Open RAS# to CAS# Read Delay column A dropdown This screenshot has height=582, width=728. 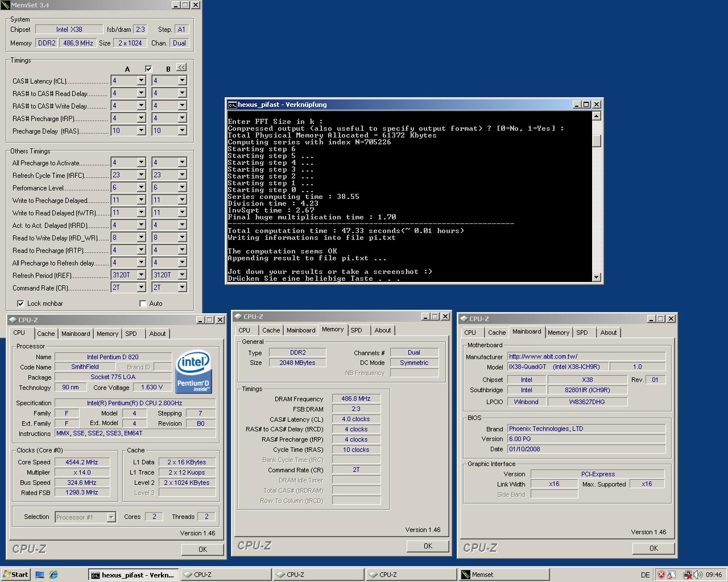click(141, 93)
